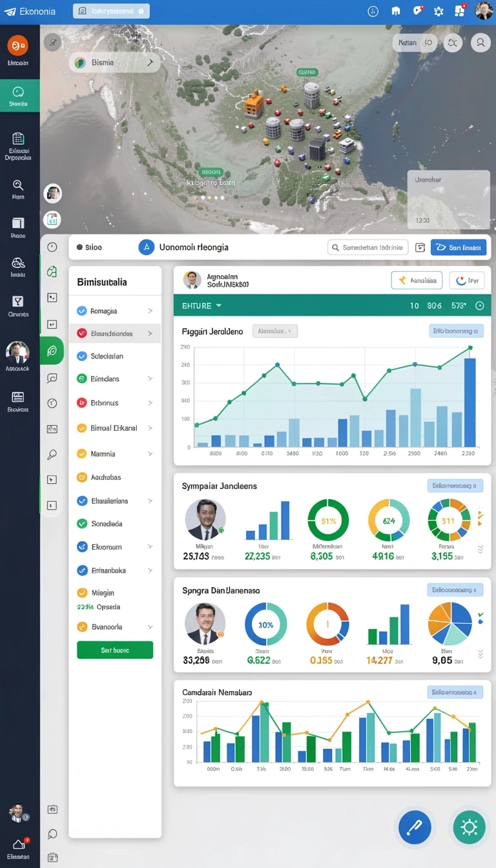Open the Bismia selector on the map
This screenshot has width=496, height=868.
[x=114, y=63]
